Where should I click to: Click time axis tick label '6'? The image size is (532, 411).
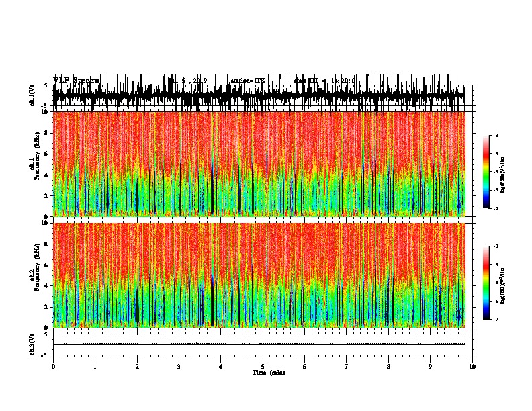coord(305,367)
